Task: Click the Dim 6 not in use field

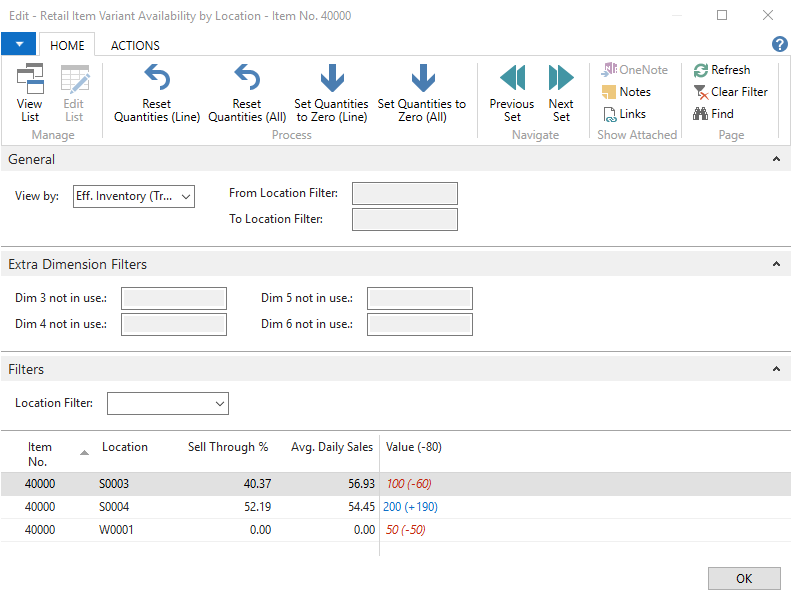Action: click(420, 325)
